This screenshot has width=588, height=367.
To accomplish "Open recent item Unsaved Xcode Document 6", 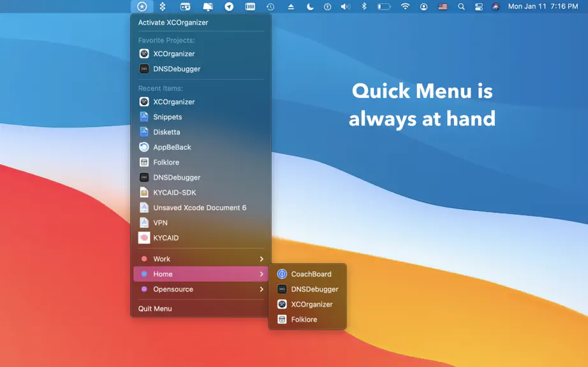I will pyautogui.click(x=201, y=208).
